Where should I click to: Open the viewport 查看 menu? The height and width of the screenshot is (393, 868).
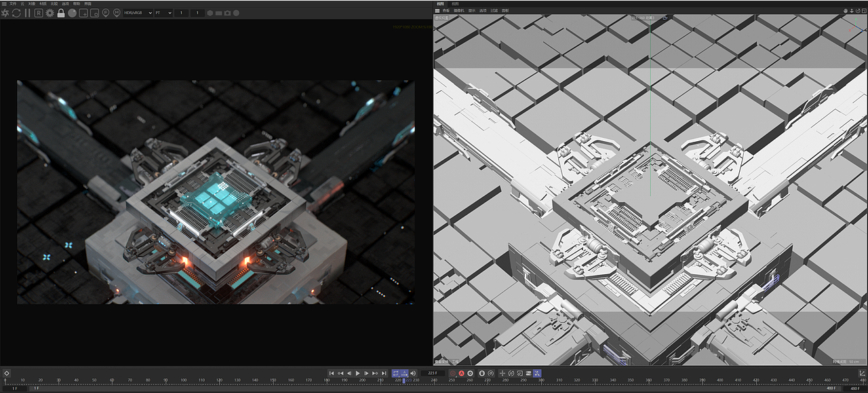tap(446, 11)
